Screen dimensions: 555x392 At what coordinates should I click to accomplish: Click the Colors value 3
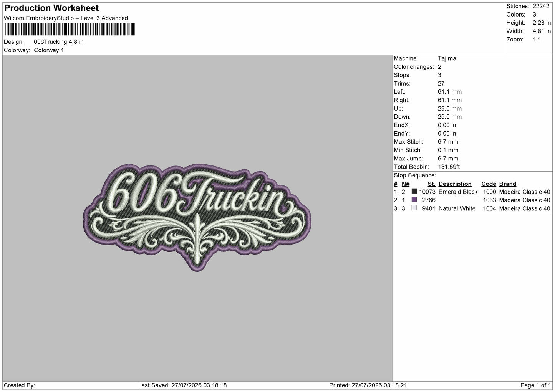[x=534, y=15]
